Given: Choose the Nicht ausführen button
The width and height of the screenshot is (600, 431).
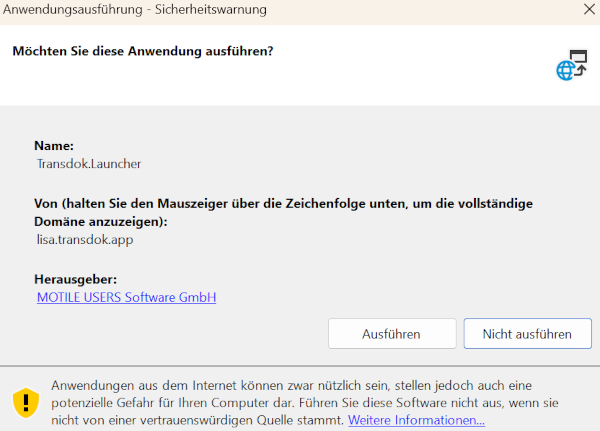Looking at the screenshot, I should coord(528,334).
